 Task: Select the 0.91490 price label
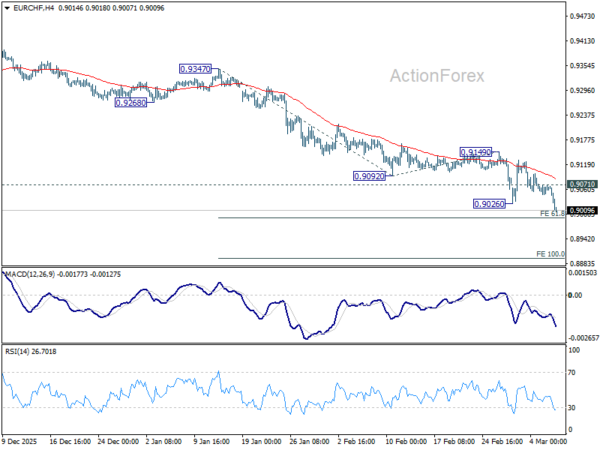point(476,152)
